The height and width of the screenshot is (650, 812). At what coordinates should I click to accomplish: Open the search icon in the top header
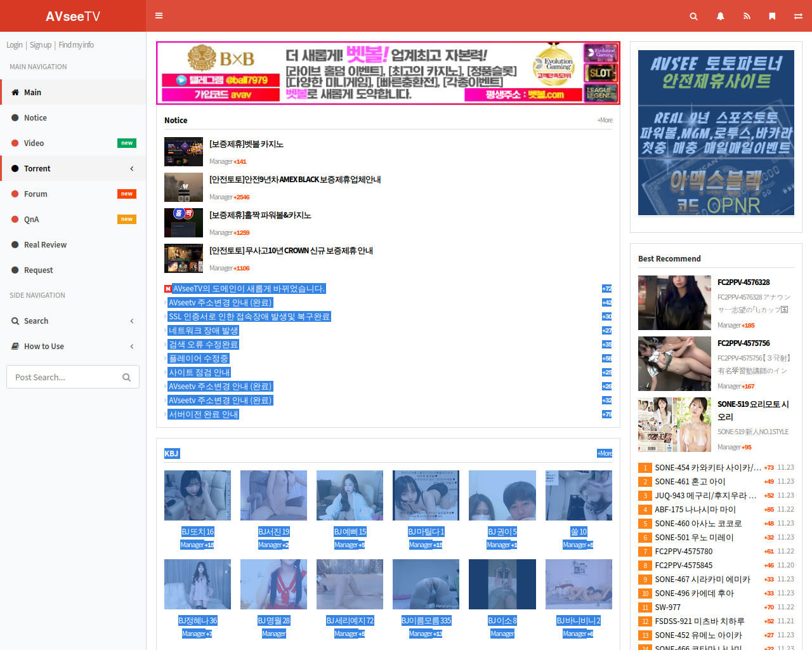coord(693,16)
